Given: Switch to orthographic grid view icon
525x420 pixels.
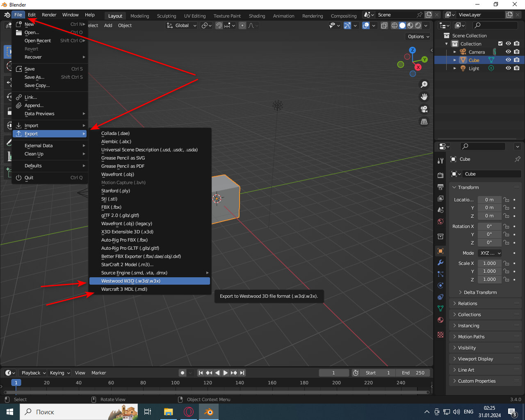Looking at the screenshot, I should (424, 121).
